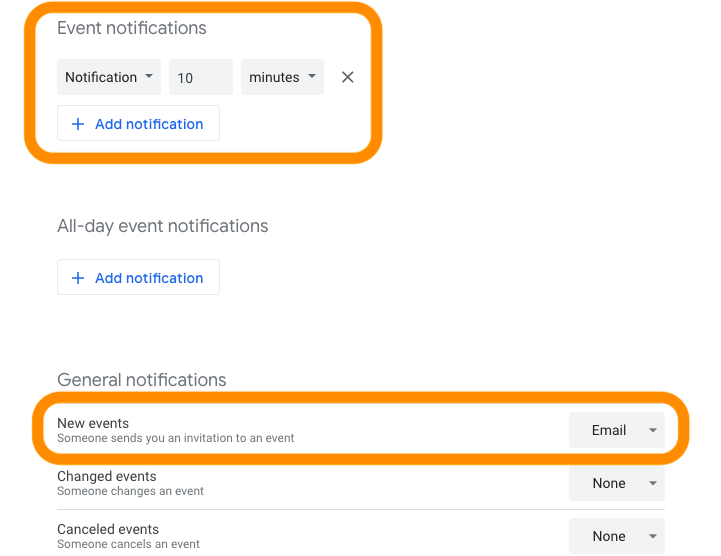The height and width of the screenshot is (556, 721).
Task: Open Canceled events None dropdown
Action: tap(617, 536)
